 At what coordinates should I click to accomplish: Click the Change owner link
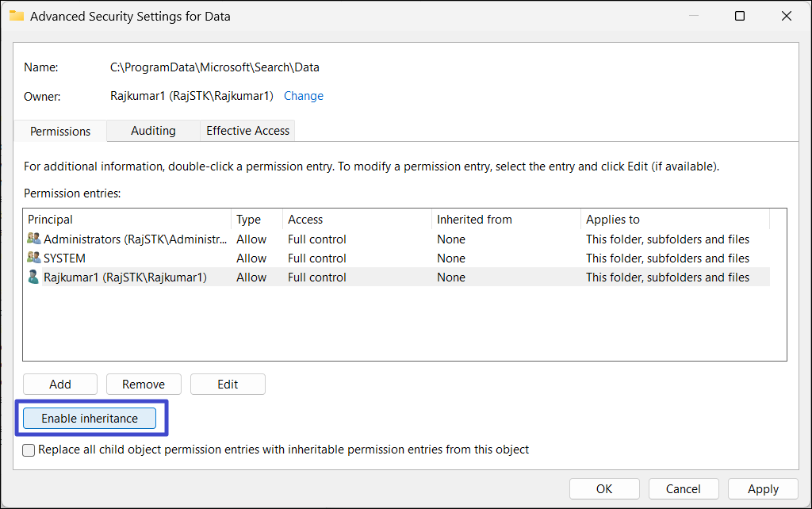coord(303,96)
